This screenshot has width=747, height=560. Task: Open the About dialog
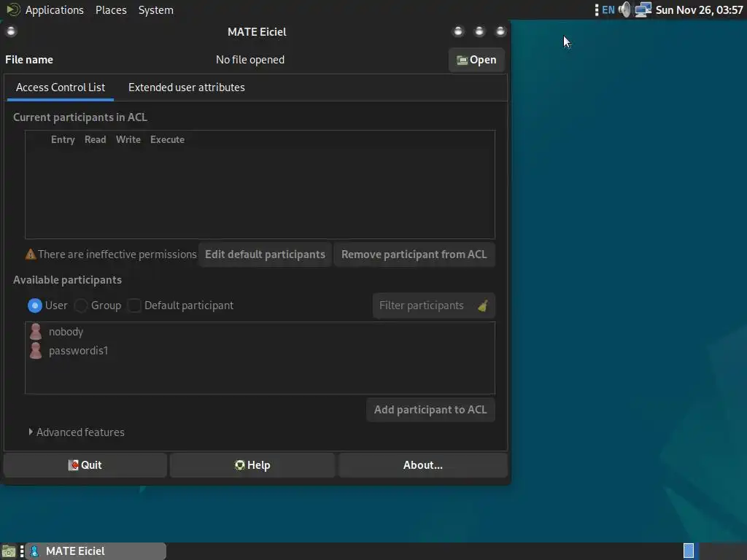(x=423, y=465)
